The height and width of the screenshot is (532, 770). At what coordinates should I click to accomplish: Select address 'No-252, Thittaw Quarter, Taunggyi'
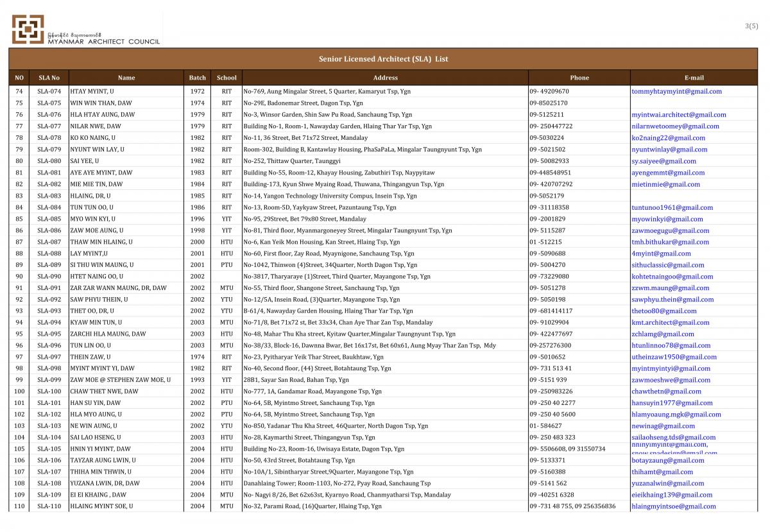click(292, 161)
